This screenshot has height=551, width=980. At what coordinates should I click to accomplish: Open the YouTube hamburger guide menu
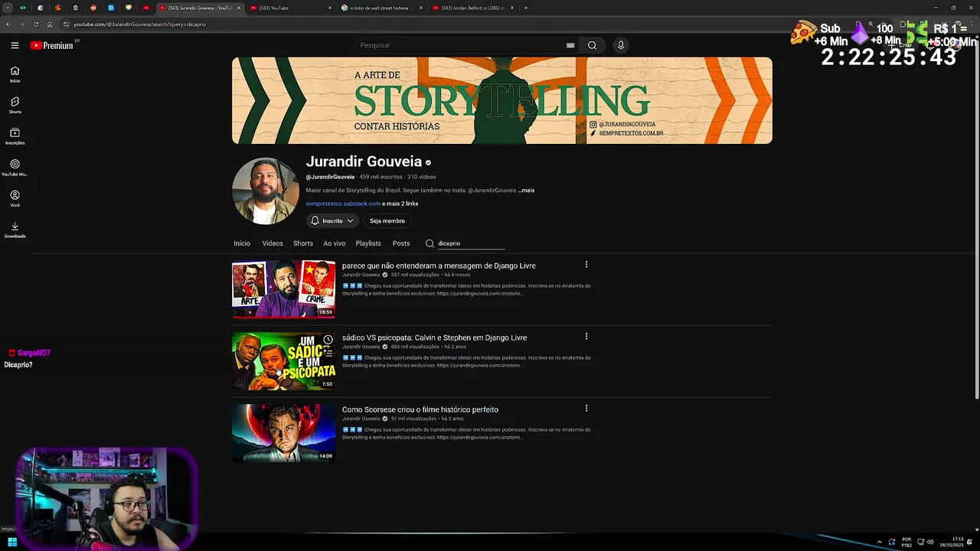point(15,45)
